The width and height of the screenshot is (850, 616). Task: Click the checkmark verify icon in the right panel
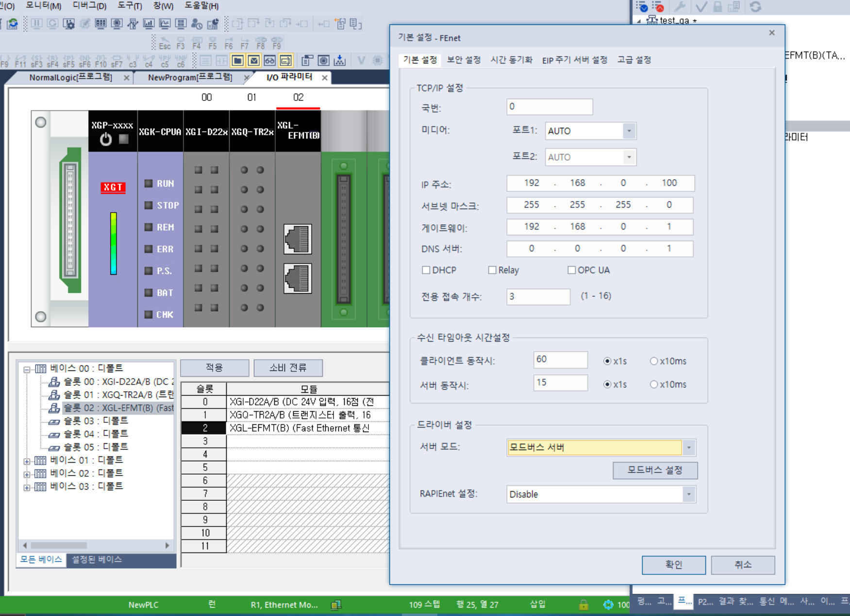pos(701,7)
